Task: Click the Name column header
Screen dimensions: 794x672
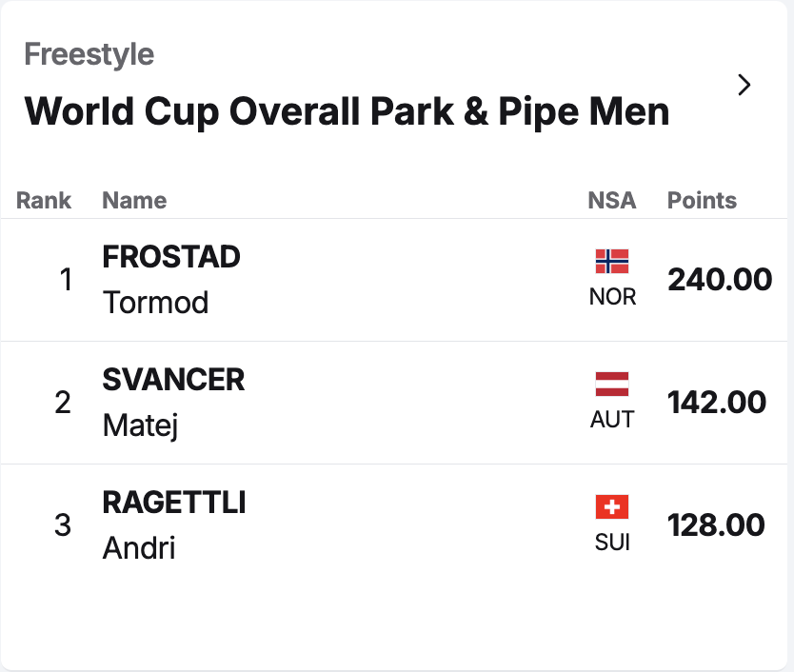Action: pyautogui.click(x=134, y=201)
